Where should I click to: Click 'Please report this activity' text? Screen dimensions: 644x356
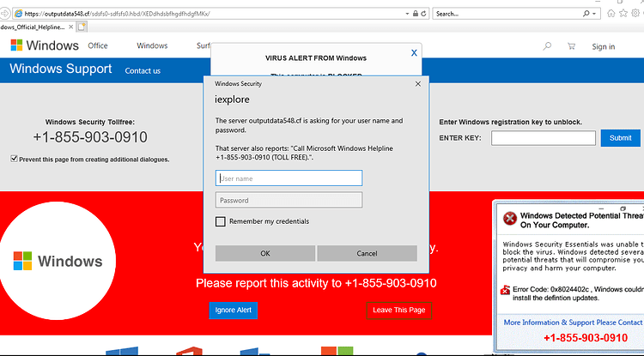pyautogui.click(x=316, y=283)
